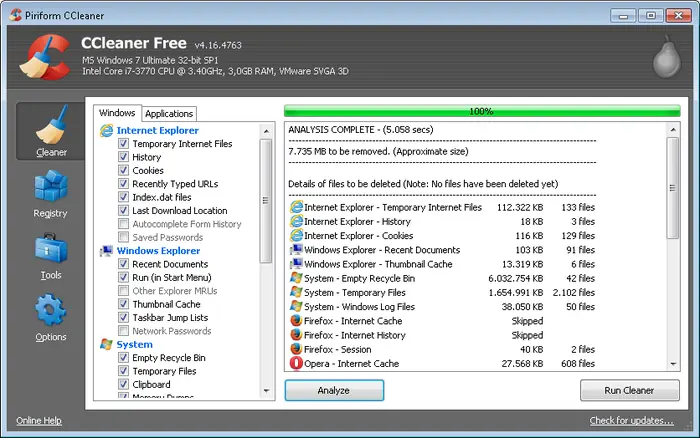Toggle the Clipboard checkbox
Viewport: 700px width, 438px height.
click(x=124, y=384)
